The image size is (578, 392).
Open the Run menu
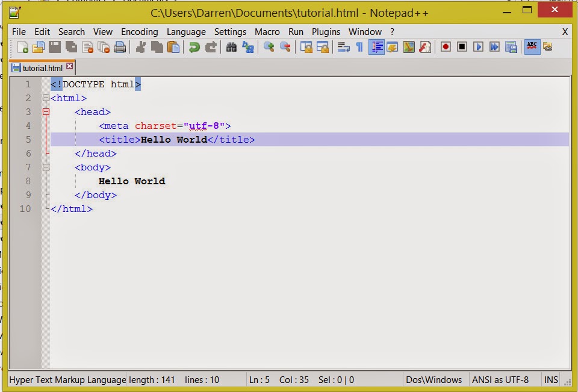296,32
